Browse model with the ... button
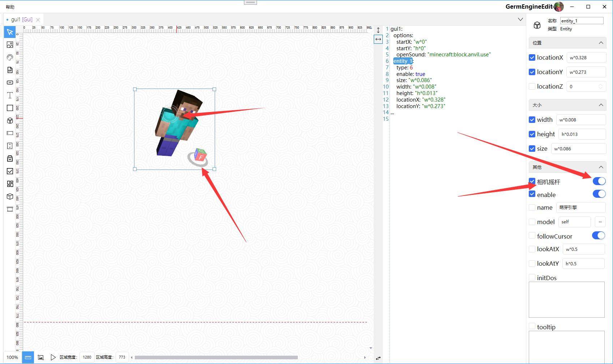The image size is (613, 364). click(600, 222)
